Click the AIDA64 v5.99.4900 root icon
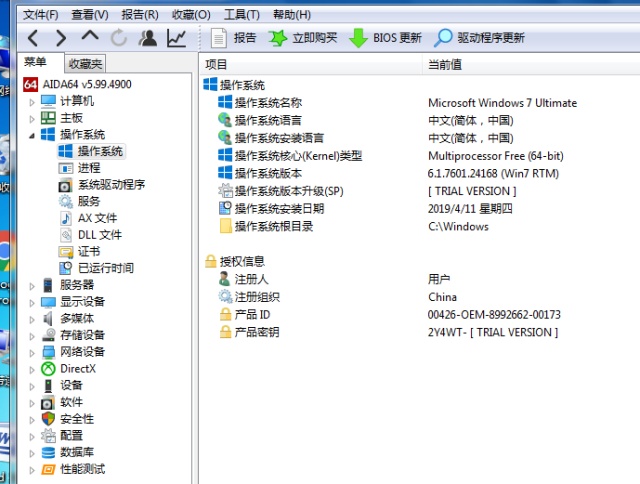Image resolution: width=640 pixels, height=484 pixels. point(31,84)
